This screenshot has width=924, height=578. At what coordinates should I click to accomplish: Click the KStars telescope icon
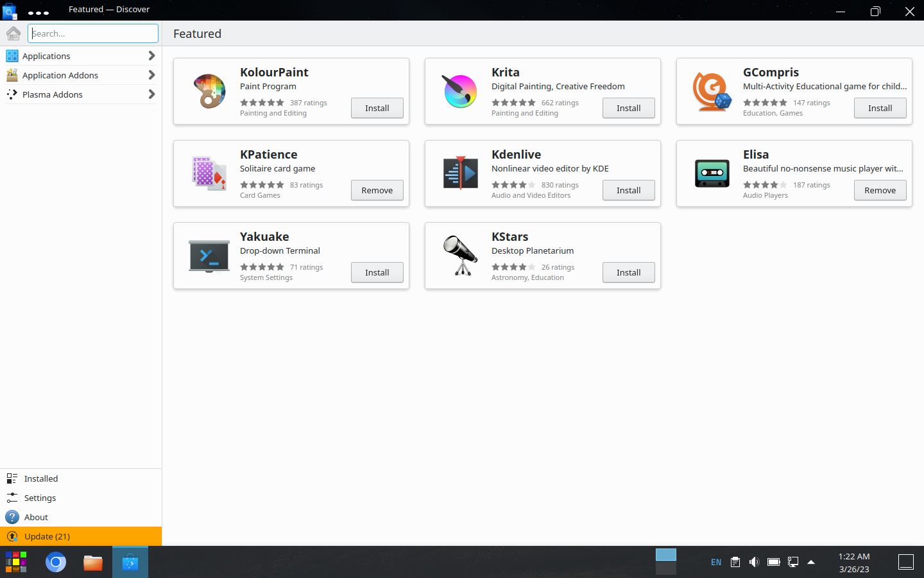[x=460, y=256]
